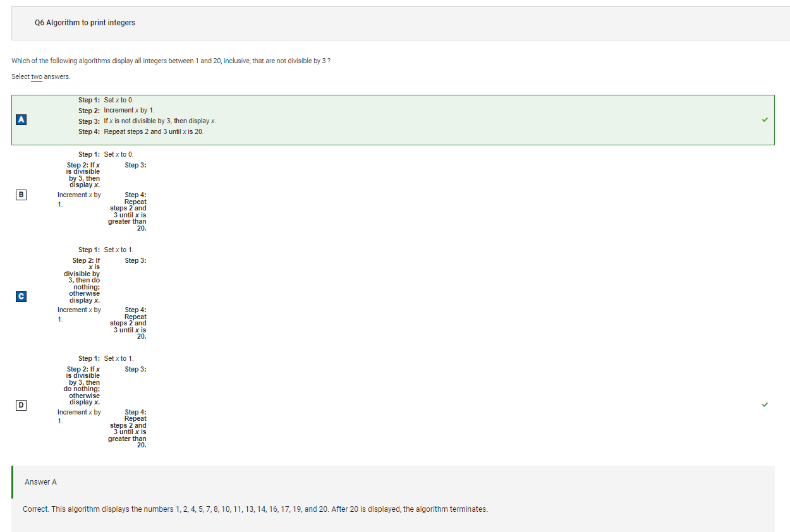The image size is (790, 532).
Task: Click the 'Select two answers.' instruction
Action: coord(40,76)
